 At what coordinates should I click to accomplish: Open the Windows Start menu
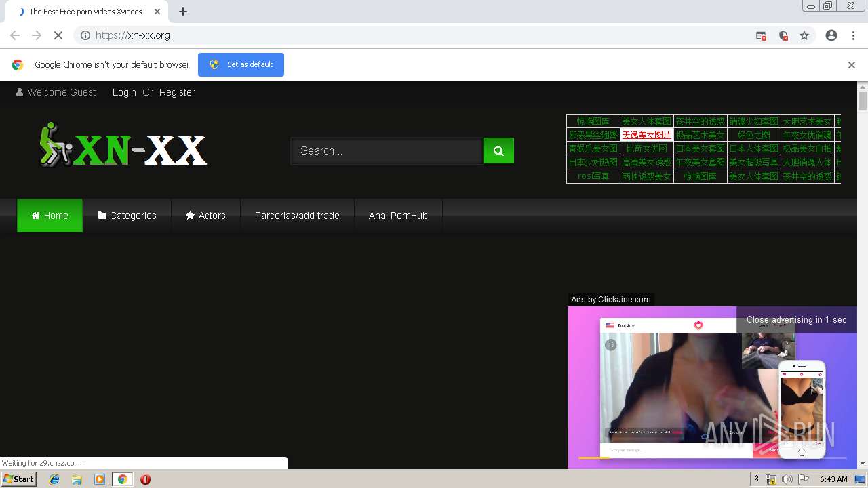(x=18, y=479)
